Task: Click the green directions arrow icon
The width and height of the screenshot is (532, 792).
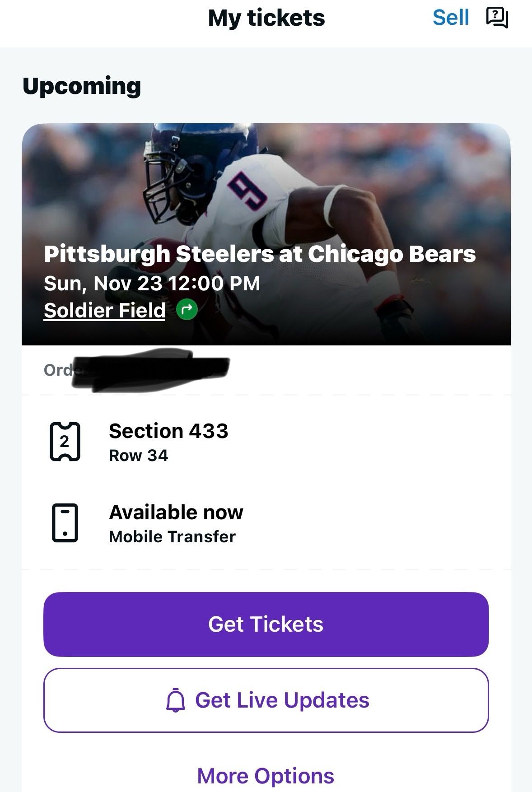Action: [x=187, y=310]
